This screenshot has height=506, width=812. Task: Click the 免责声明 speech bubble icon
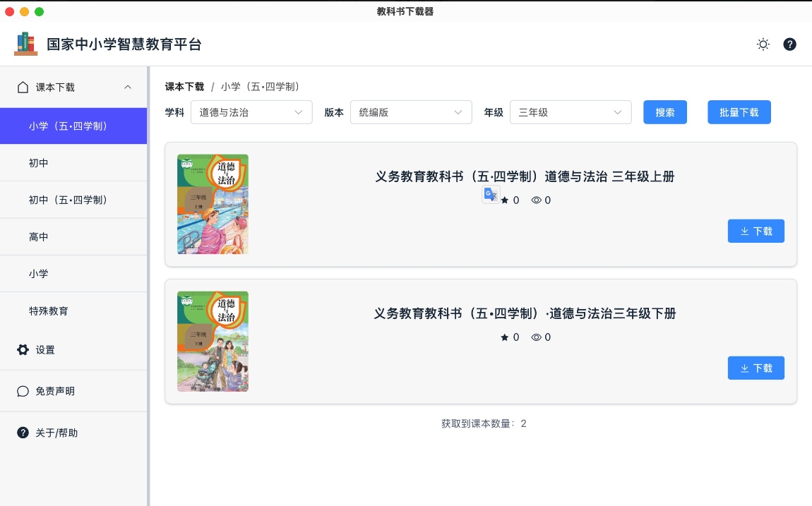click(23, 391)
